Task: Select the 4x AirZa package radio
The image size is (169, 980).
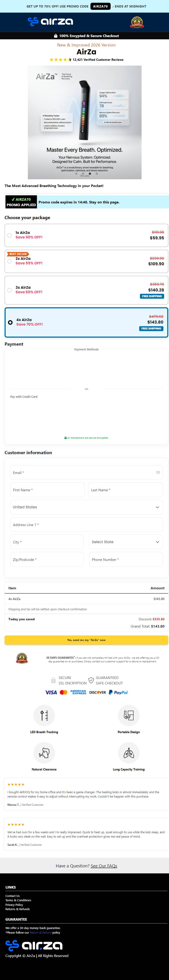Action: pos(10,322)
